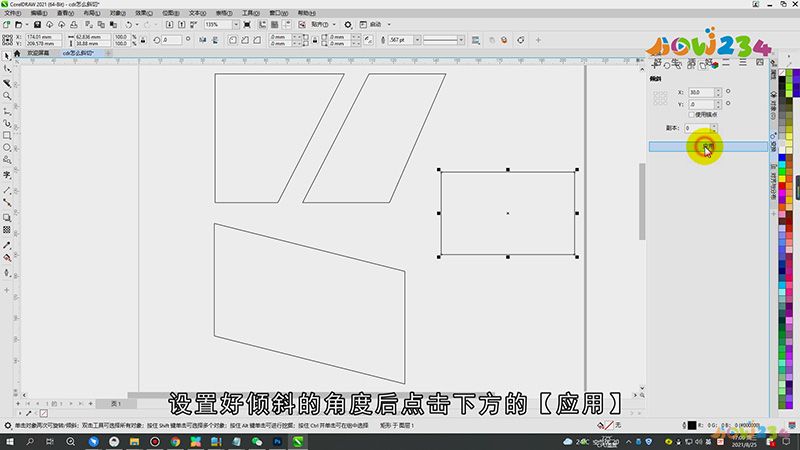
Task: Click the Home icon on the tab bar
Action: pyautogui.click(x=17, y=53)
